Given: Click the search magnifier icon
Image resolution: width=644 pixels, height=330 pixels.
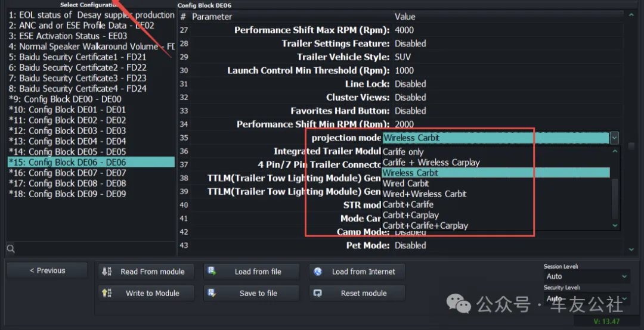Looking at the screenshot, I should (x=11, y=248).
